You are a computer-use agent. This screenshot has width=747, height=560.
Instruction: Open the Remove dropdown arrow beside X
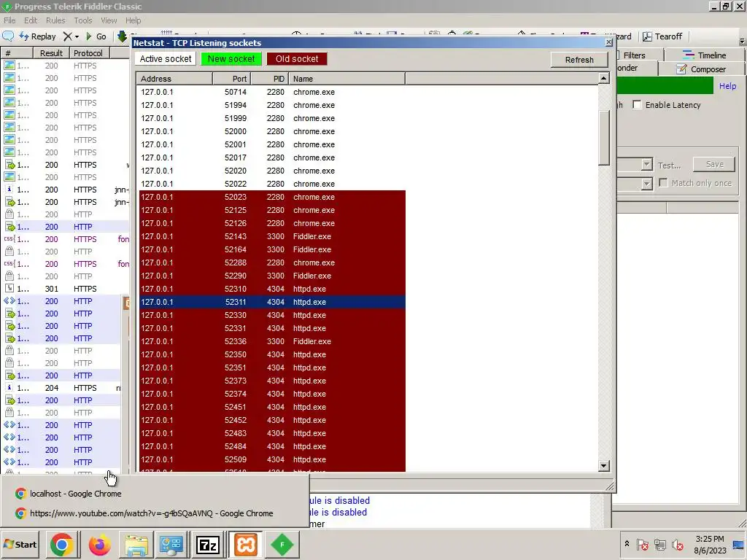pyautogui.click(x=77, y=36)
